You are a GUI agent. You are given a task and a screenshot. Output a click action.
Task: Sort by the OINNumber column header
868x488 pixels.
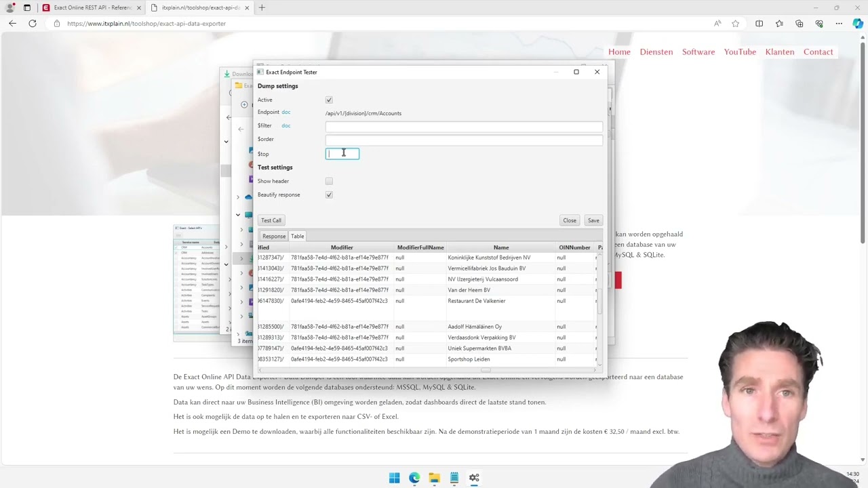(574, 247)
